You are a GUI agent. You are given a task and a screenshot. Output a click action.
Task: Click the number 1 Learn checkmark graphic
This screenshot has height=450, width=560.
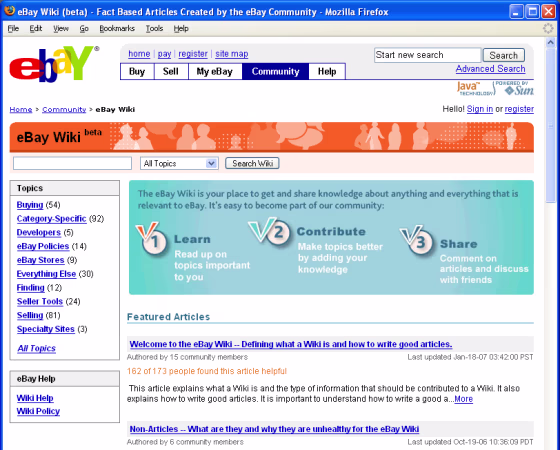[152, 239]
